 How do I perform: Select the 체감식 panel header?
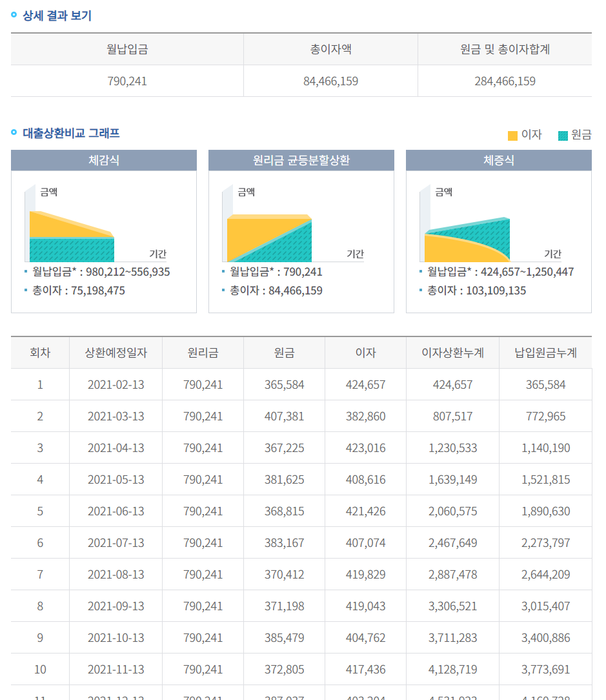[104, 160]
